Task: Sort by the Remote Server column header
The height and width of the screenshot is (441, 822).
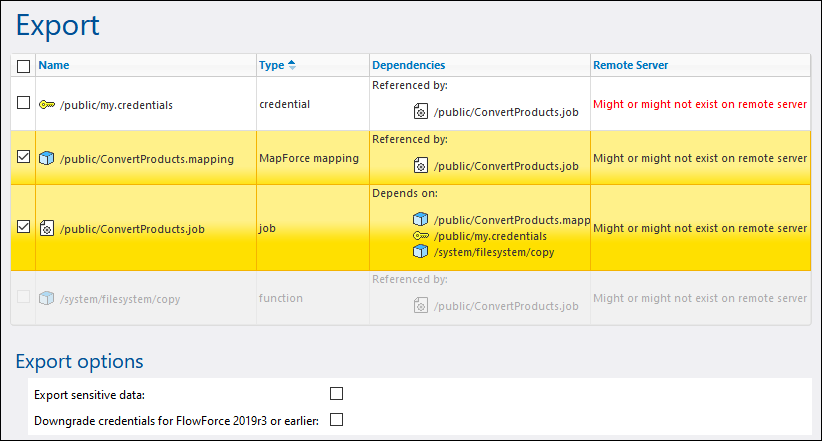Action: tap(630, 66)
